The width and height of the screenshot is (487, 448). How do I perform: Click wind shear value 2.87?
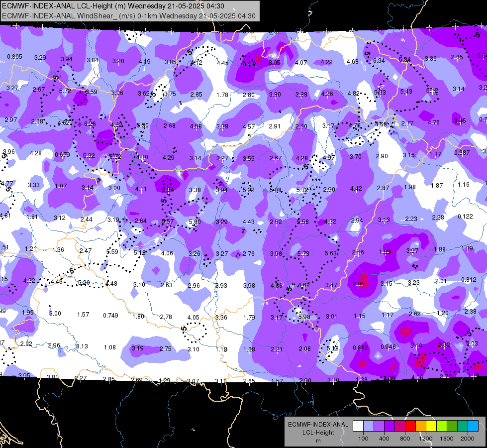383,188
